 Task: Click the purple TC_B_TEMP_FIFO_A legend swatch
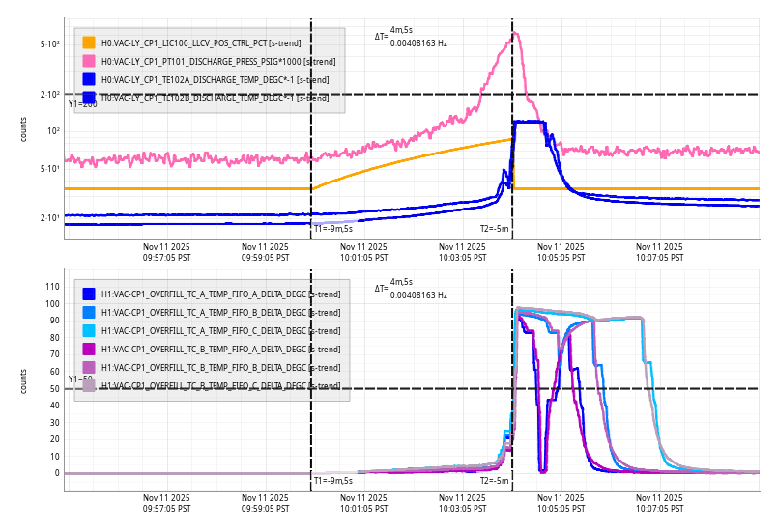89,349
